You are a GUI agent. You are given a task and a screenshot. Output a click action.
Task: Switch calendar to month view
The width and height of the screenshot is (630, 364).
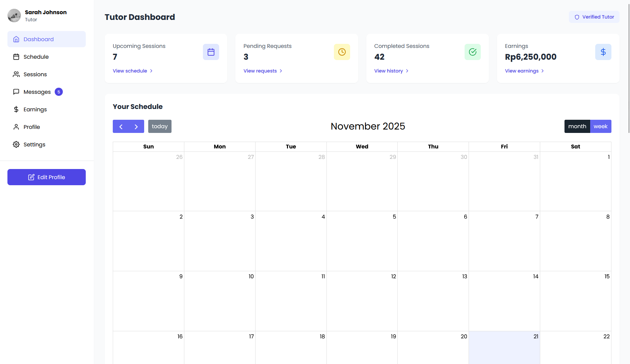click(x=577, y=127)
